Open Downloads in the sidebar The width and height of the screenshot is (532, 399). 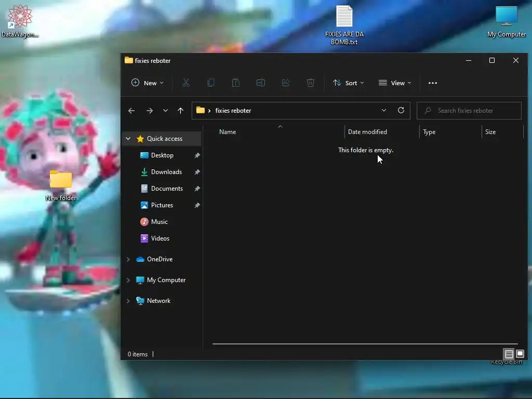[166, 171]
